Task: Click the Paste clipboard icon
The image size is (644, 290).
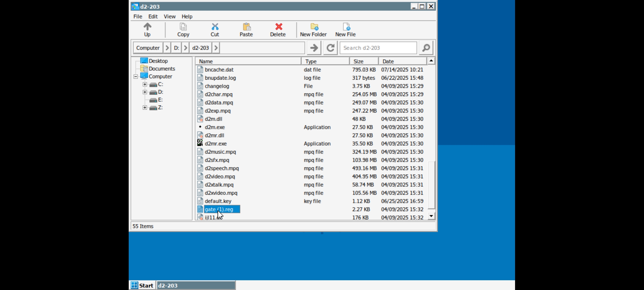Action: pyautogui.click(x=246, y=27)
